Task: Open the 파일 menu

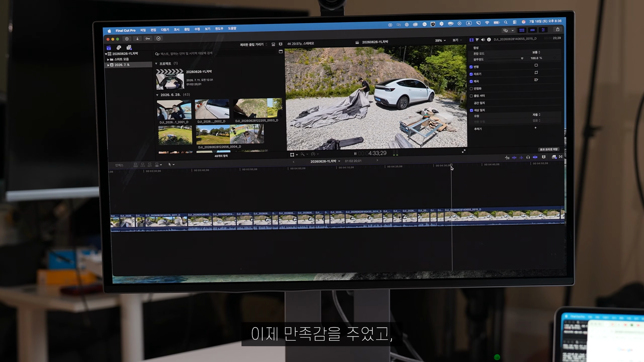Action: (143, 30)
